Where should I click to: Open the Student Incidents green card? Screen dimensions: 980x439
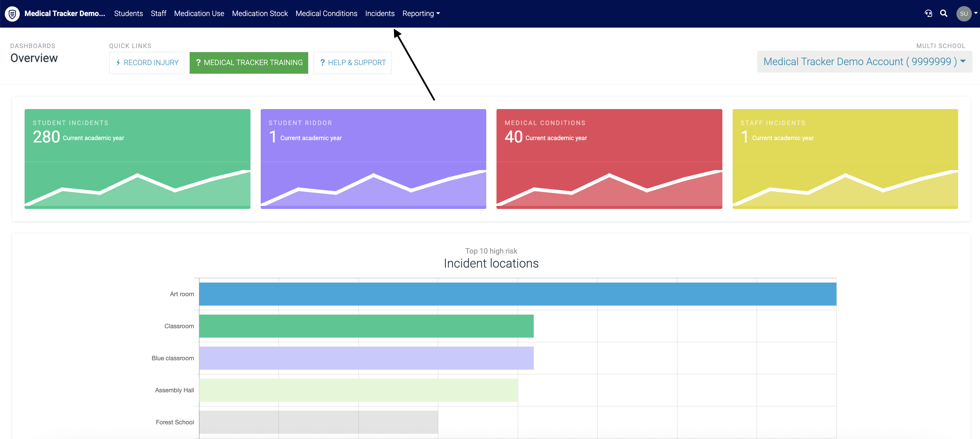point(137,158)
